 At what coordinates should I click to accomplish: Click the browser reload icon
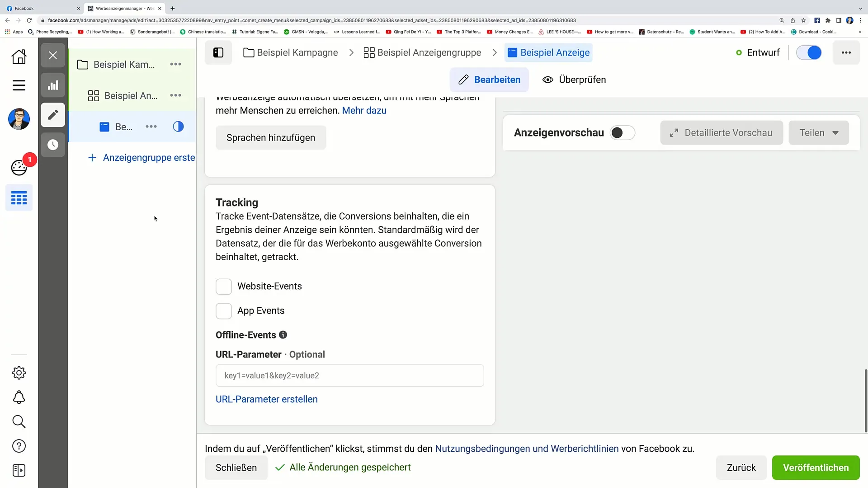tap(29, 20)
